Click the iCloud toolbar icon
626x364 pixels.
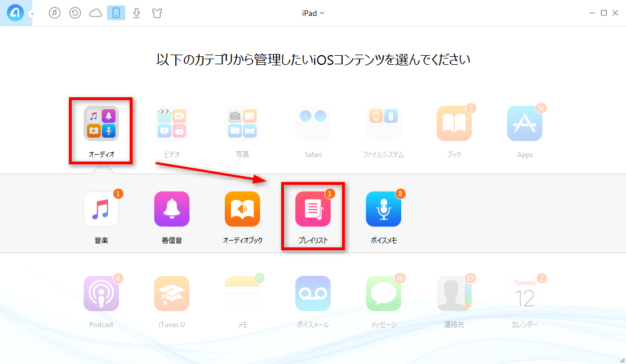coord(96,13)
